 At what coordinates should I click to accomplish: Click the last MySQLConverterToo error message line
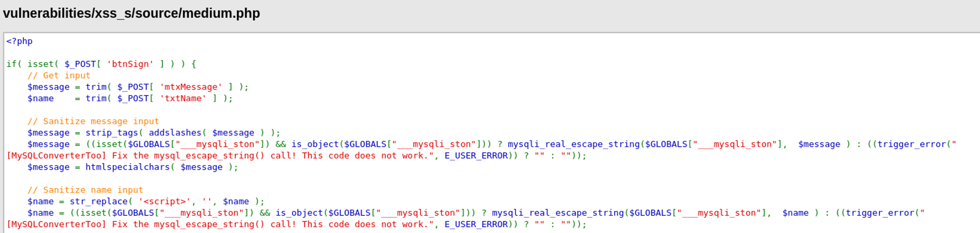coord(296,224)
